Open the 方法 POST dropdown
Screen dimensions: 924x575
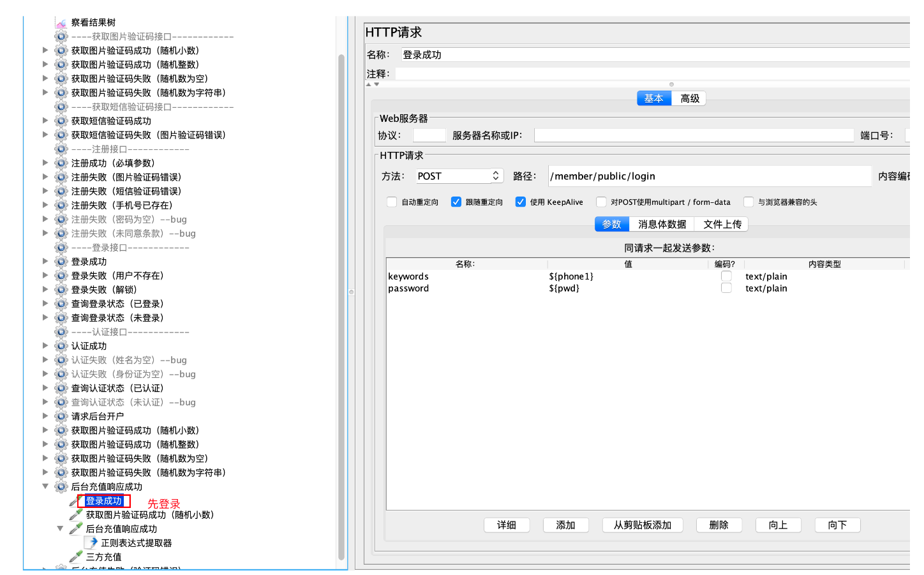(x=459, y=176)
